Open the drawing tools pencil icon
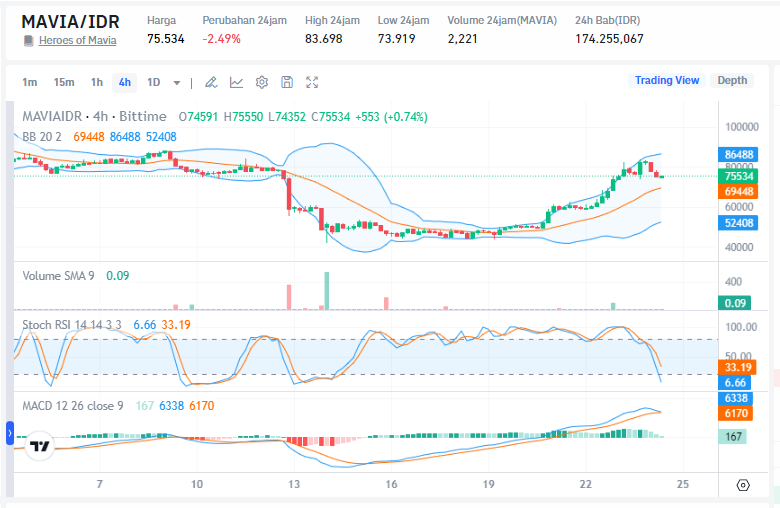 tap(211, 82)
